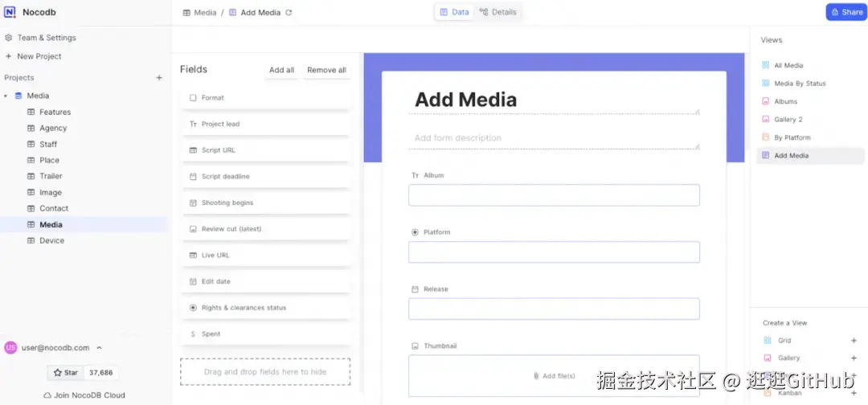Screen dimensions: 868x405
Task: Click the image icon of Review cut (latest)
Action: click(193, 229)
